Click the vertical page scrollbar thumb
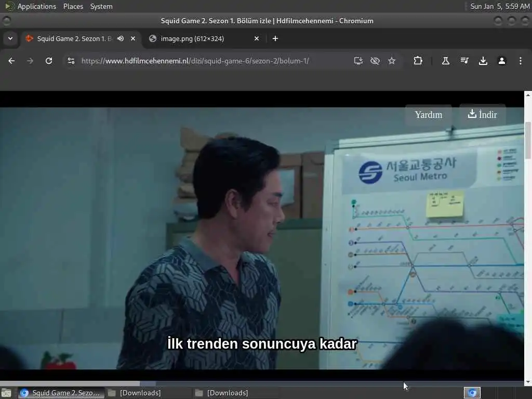This screenshot has width=532, height=399. (x=528, y=140)
